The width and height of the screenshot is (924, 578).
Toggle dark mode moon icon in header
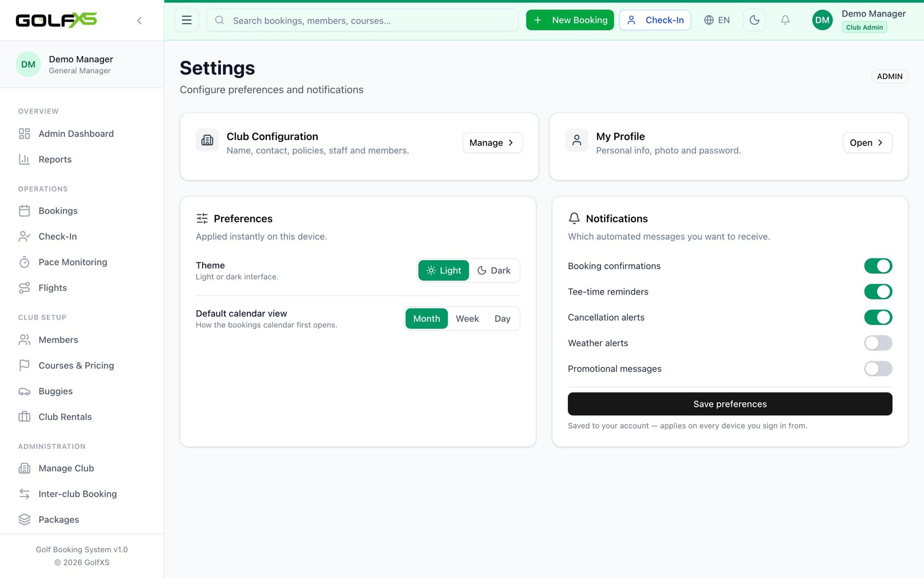tap(754, 20)
